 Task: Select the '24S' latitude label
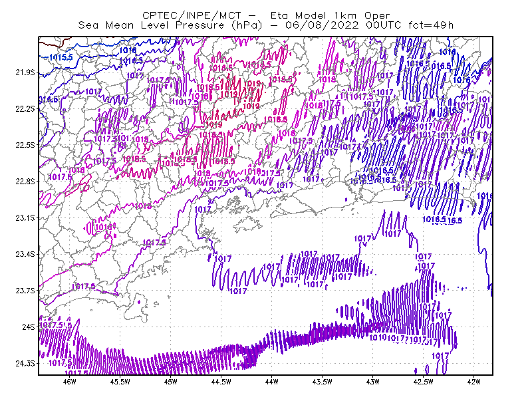tap(29, 327)
